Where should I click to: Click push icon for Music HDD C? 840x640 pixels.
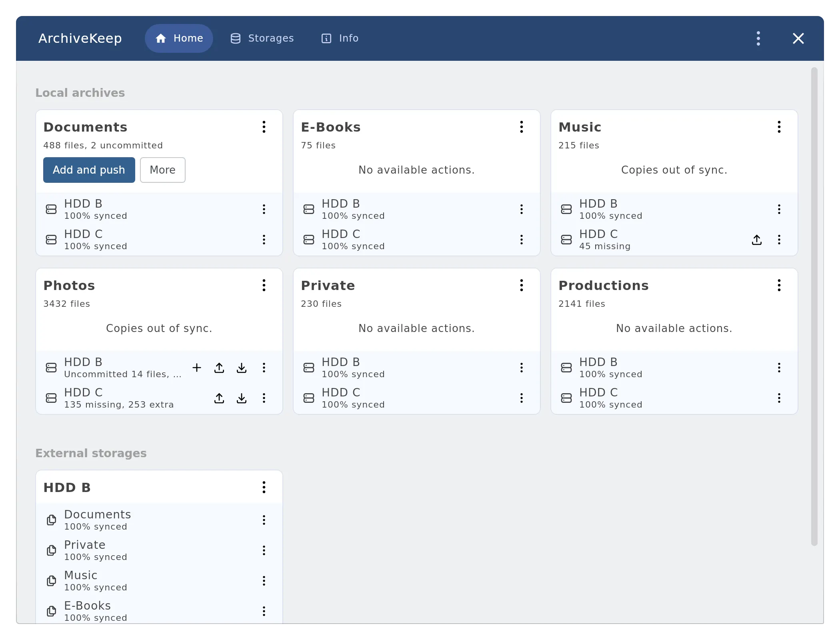point(756,240)
